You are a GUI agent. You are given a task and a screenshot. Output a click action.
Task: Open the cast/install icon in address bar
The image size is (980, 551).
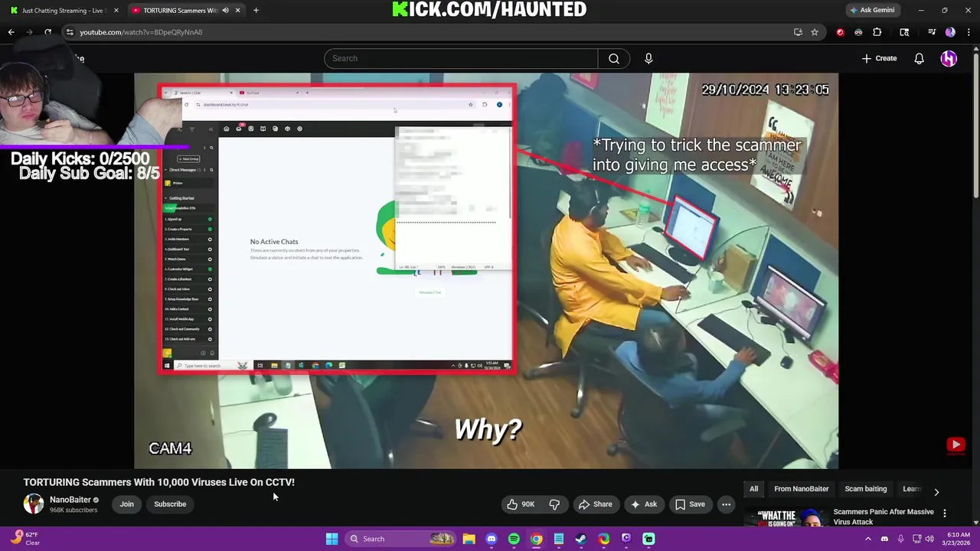coord(798,32)
